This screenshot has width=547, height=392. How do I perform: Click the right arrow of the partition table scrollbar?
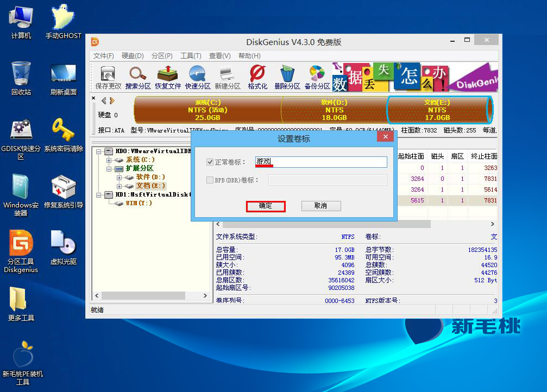point(492,224)
